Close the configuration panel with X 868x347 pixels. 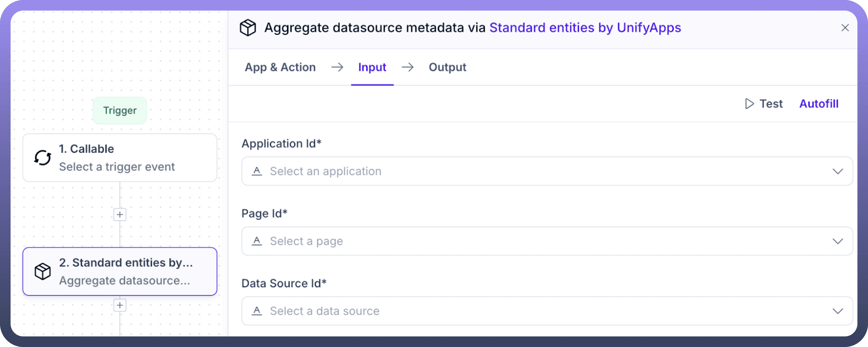[x=845, y=28]
